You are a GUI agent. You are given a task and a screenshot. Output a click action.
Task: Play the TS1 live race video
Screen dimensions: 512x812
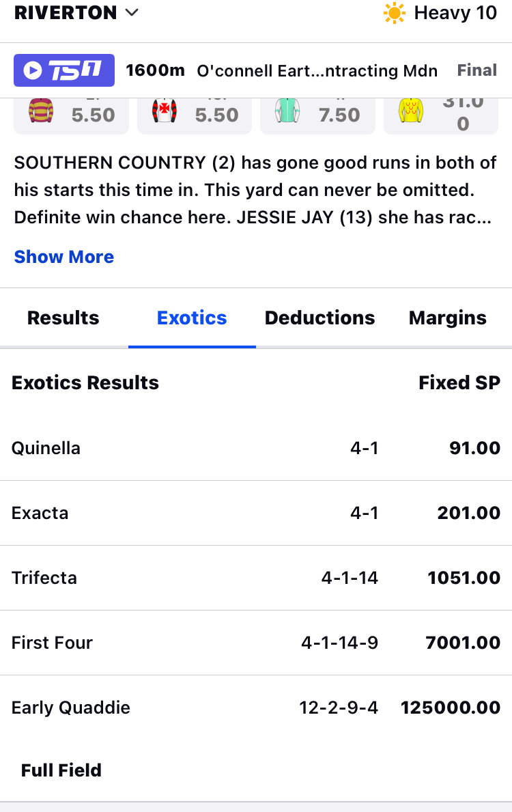tap(63, 70)
